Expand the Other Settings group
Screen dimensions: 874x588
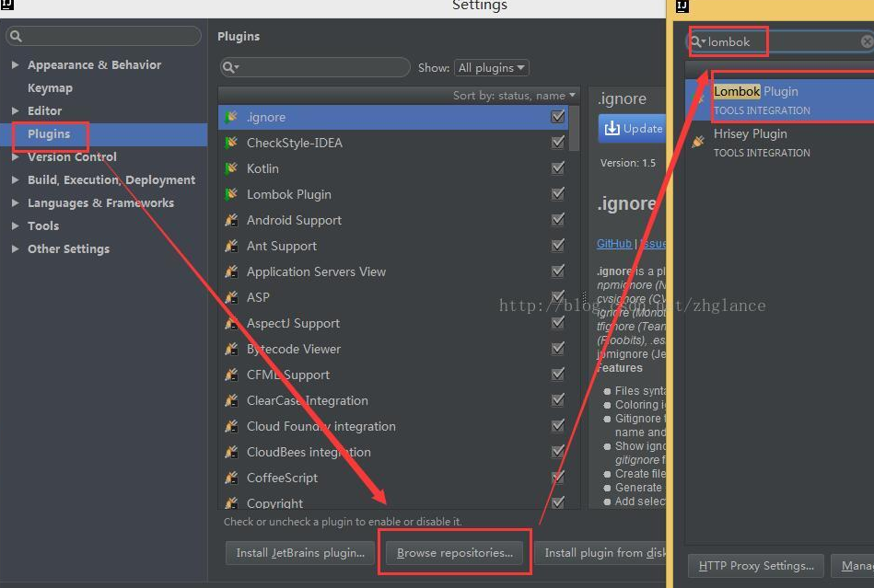pos(15,248)
